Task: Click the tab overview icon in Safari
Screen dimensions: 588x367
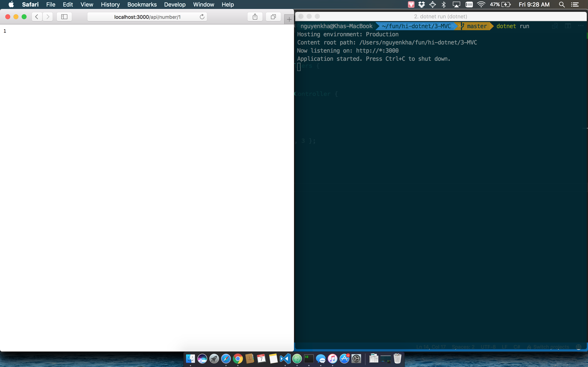Action: [273, 17]
